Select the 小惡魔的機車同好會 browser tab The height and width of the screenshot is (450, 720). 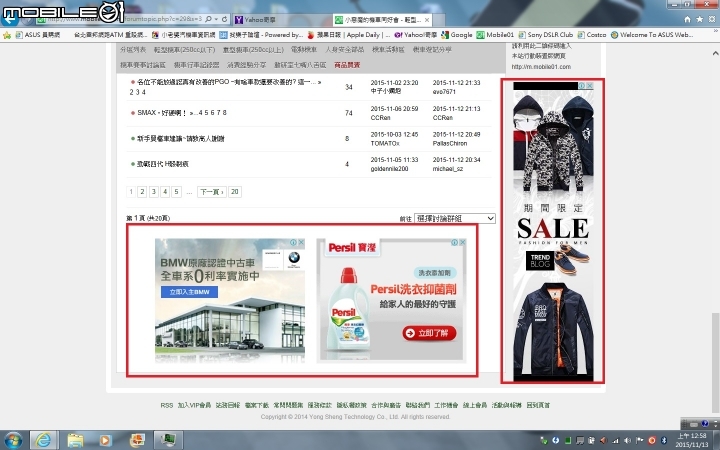pyautogui.click(x=382, y=20)
